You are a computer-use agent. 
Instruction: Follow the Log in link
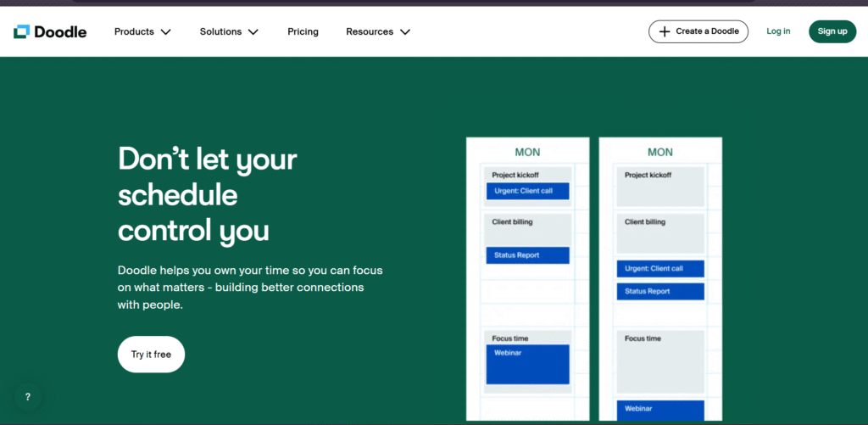click(x=778, y=31)
